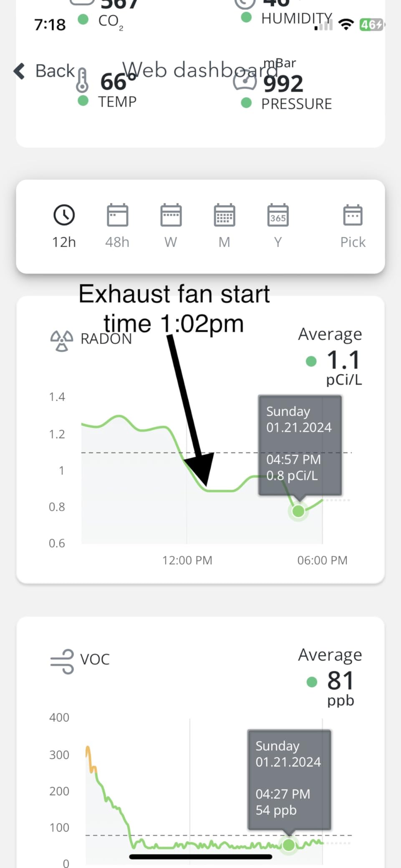
Task: Select the 12h clock icon
Action: [64, 215]
